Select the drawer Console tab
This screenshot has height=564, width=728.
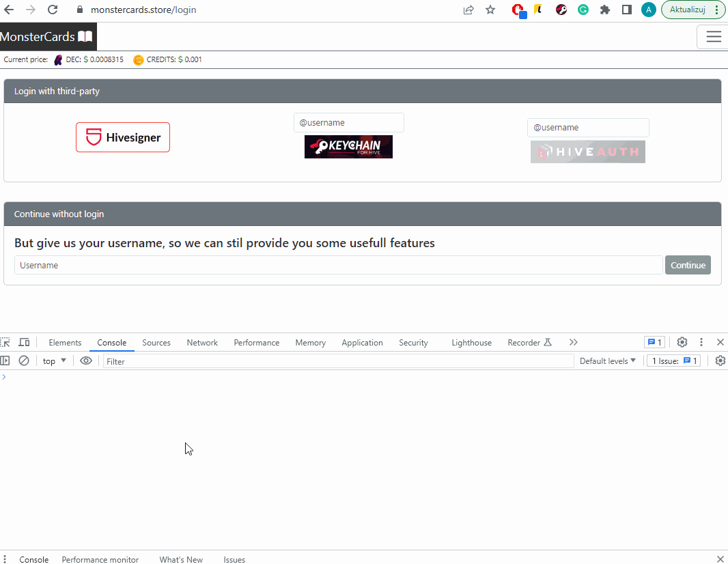(34, 559)
